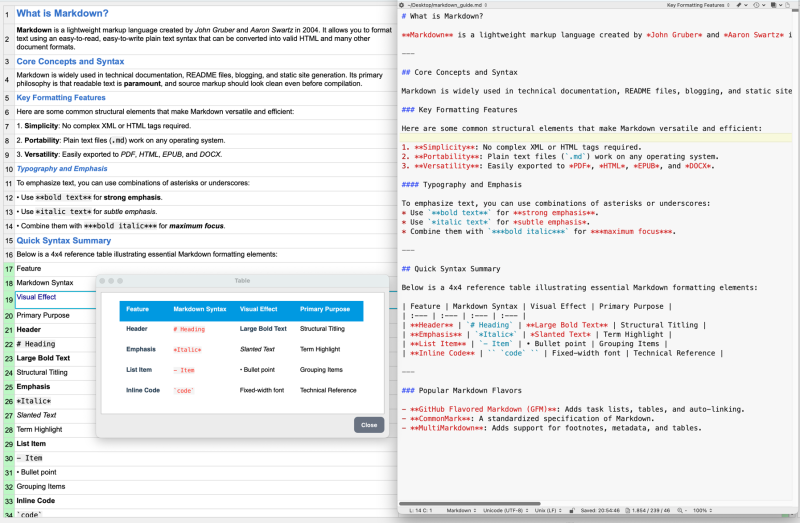Click '1. Simplicity' line in the preview pane

(x=104, y=126)
